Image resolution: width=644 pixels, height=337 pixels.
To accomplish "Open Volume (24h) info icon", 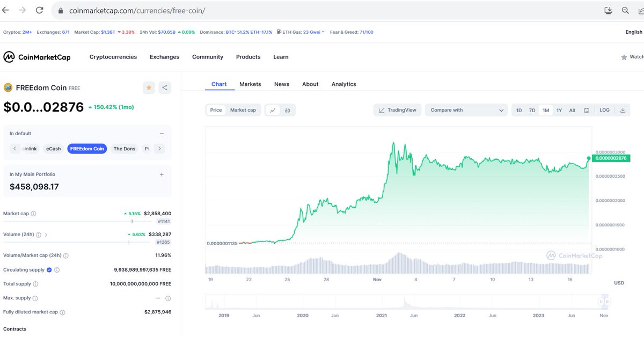I will [38, 235].
